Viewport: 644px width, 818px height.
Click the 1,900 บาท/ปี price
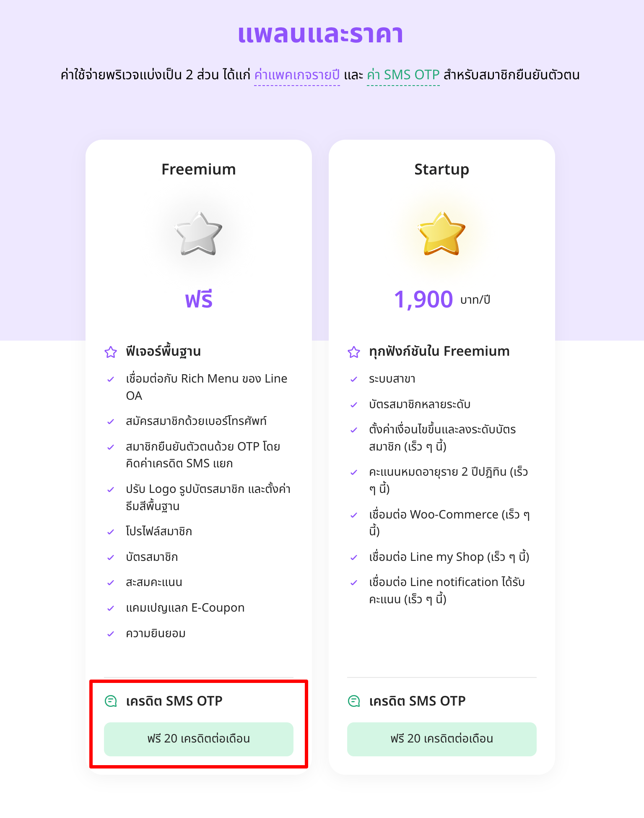pyautogui.click(x=442, y=300)
